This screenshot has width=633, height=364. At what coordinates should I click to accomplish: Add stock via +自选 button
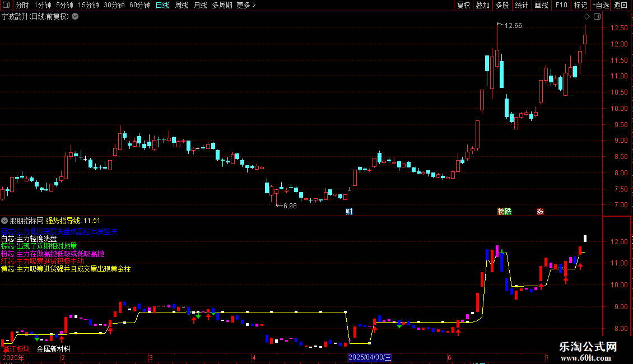601,5
